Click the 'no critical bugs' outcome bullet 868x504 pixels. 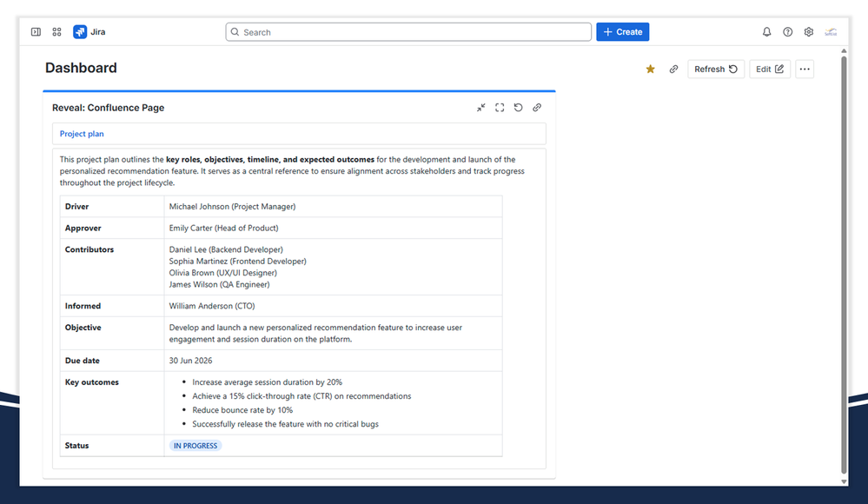click(x=286, y=424)
